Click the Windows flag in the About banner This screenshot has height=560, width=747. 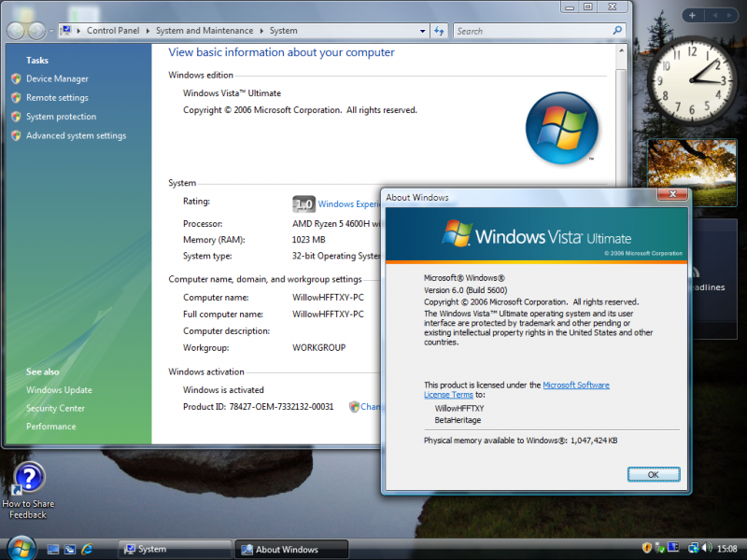click(457, 232)
